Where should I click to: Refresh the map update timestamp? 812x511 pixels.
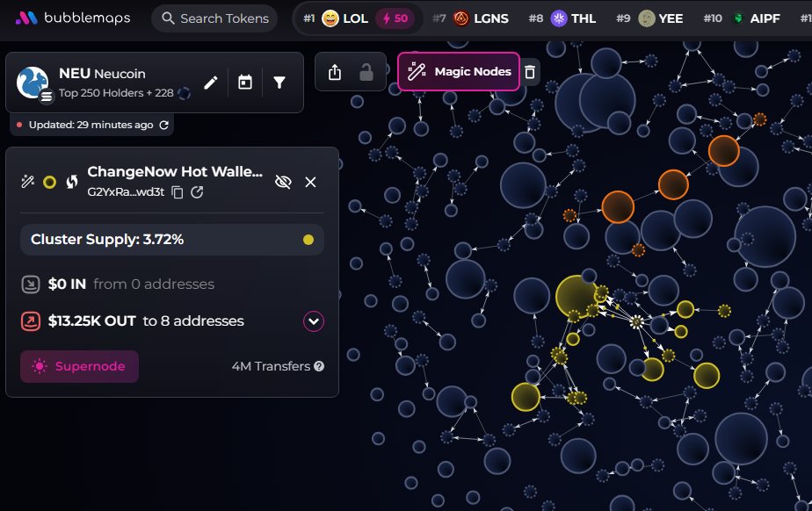[164, 125]
